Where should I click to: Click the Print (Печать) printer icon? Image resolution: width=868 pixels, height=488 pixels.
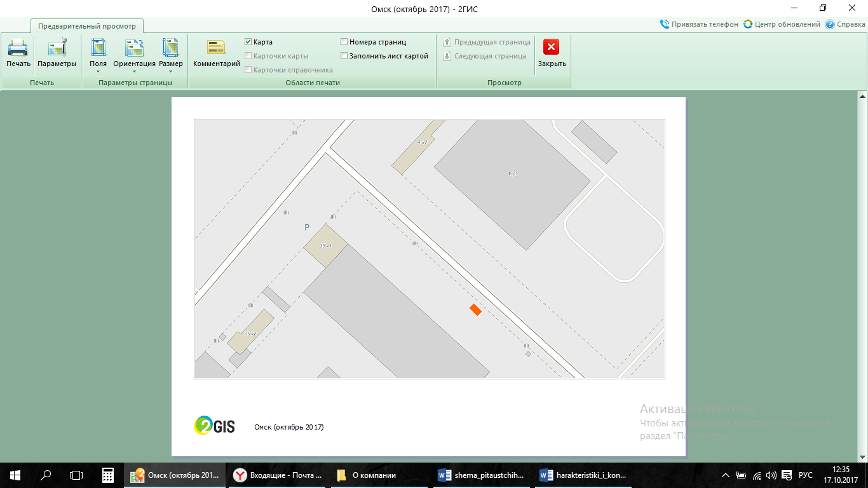coord(18,48)
